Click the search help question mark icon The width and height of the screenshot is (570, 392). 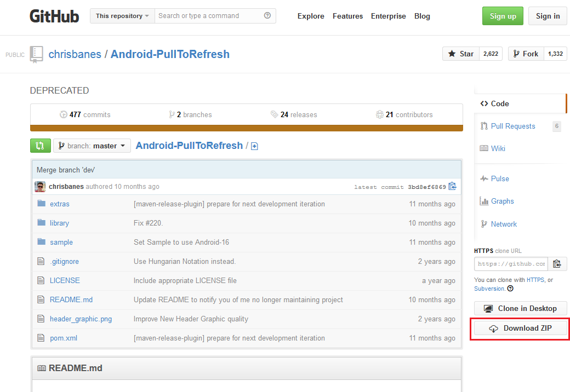point(267,16)
